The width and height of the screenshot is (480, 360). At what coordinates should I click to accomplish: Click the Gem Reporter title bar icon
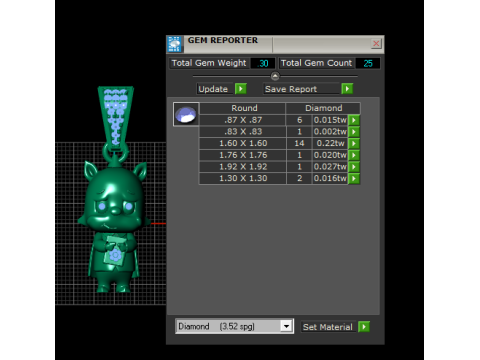click(174, 44)
